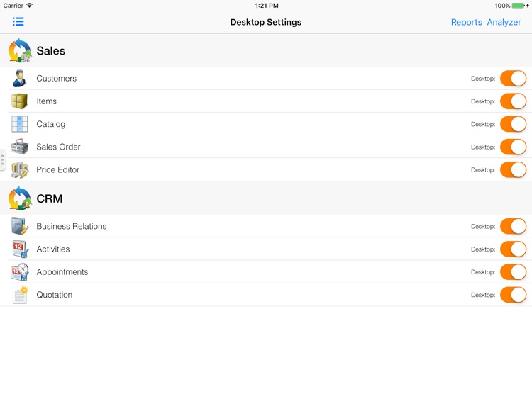
Task: Select the Activities label
Action: click(x=53, y=249)
